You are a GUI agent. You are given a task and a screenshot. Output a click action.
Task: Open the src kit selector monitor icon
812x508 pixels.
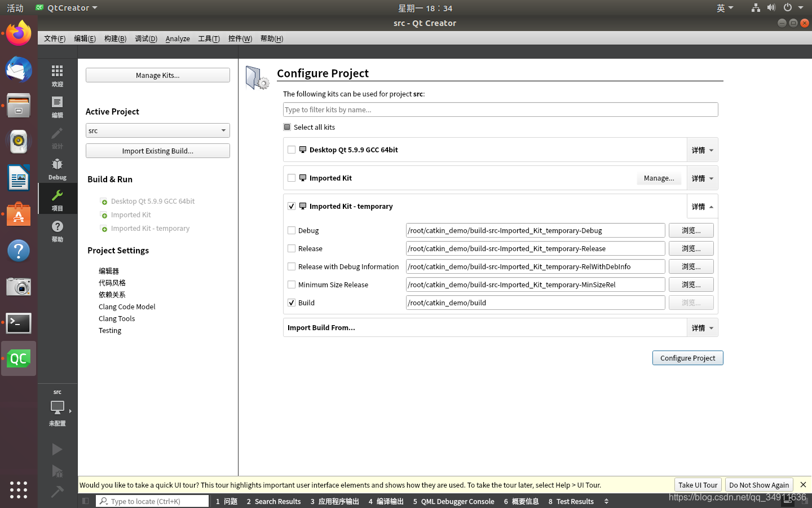pyautogui.click(x=57, y=408)
